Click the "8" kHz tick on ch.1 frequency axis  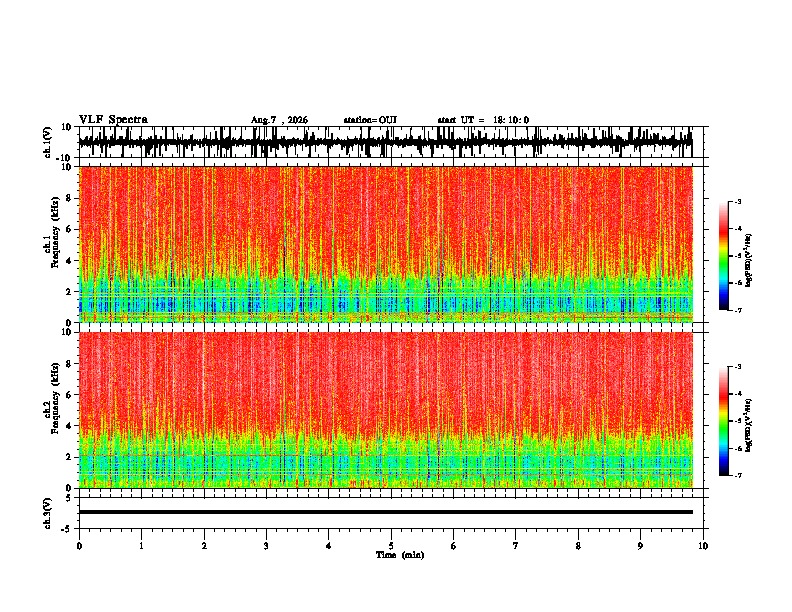(x=70, y=198)
